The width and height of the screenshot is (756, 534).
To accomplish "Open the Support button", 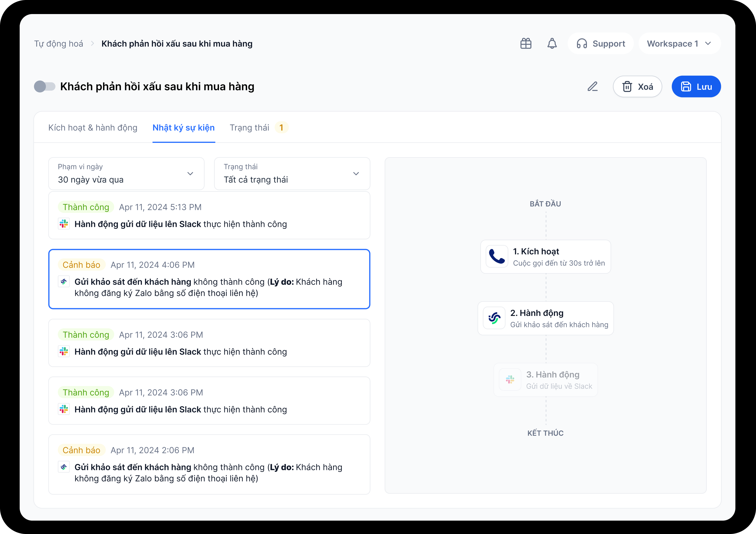I will 600,44.
